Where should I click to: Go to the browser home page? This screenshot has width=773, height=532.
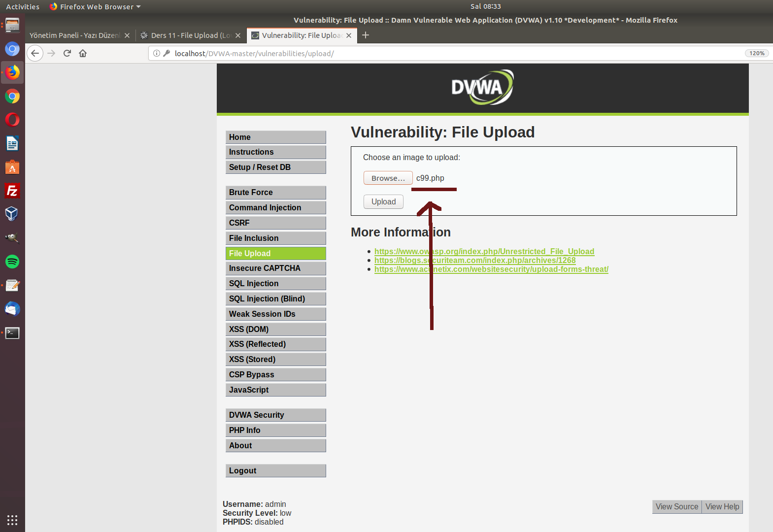83,53
